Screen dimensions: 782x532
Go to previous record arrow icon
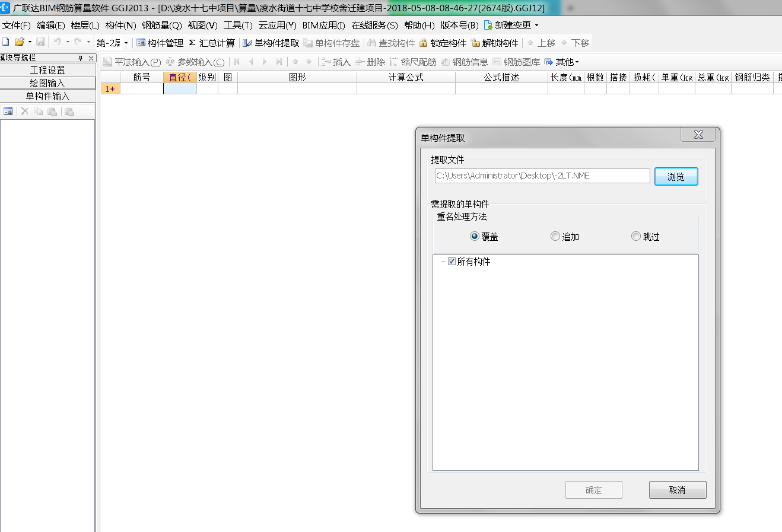251,62
